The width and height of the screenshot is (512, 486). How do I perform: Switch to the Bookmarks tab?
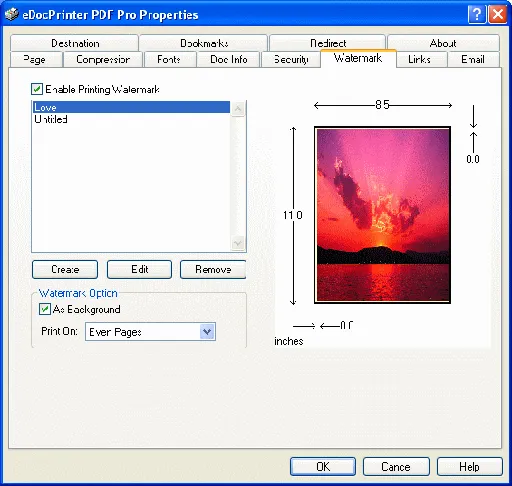pos(204,43)
